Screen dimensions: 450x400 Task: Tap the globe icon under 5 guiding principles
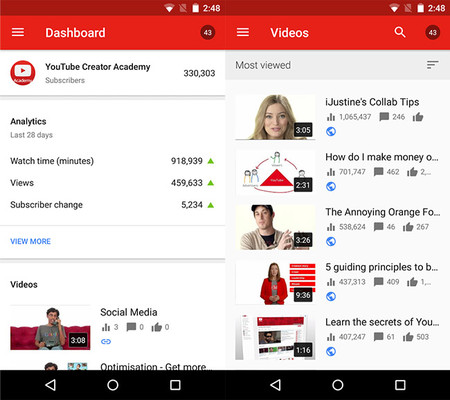(331, 296)
